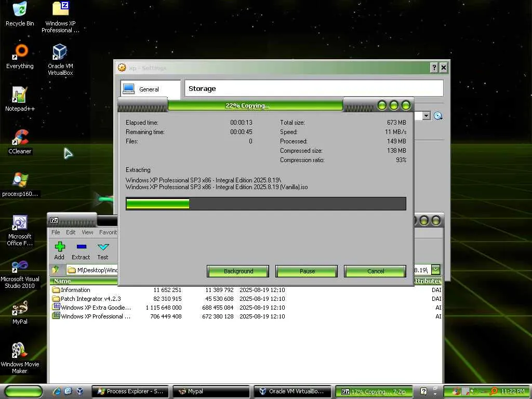Switch to 17% Copying 7-Zip taskbar button
Viewport: 532px width, 399px height.
coord(374,391)
